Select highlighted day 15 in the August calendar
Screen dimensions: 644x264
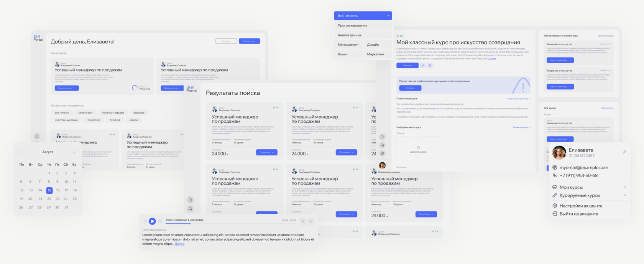pyautogui.click(x=49, y=190)
